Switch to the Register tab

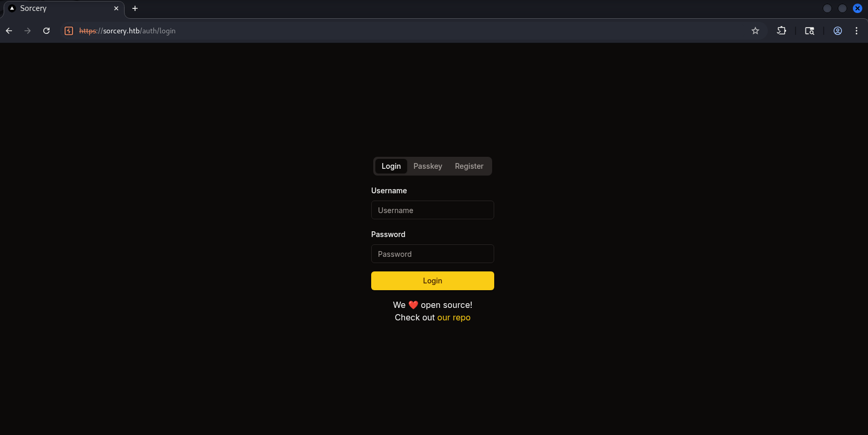469,166
